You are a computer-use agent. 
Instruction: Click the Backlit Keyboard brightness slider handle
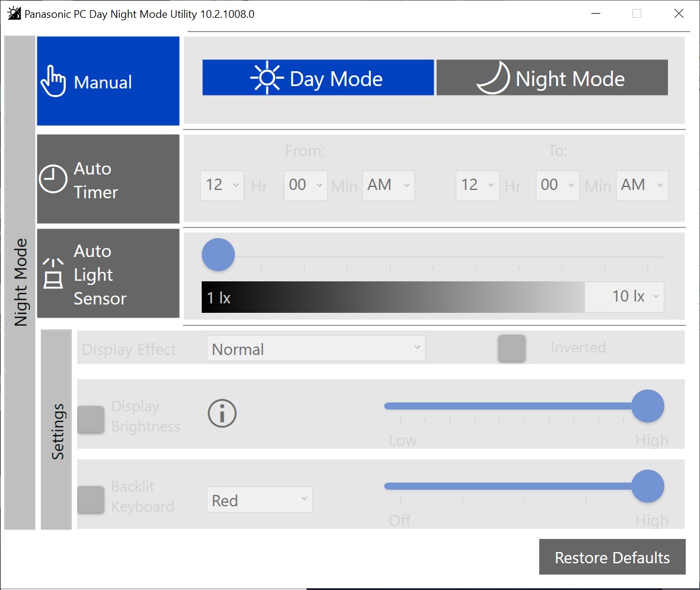pyautogui.click(x=648, y=486)
